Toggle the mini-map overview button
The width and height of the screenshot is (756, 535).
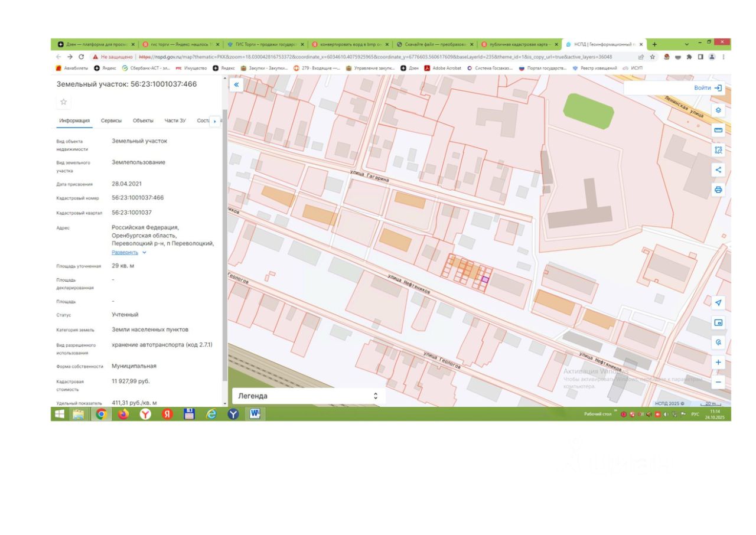[x=718, y=322]
